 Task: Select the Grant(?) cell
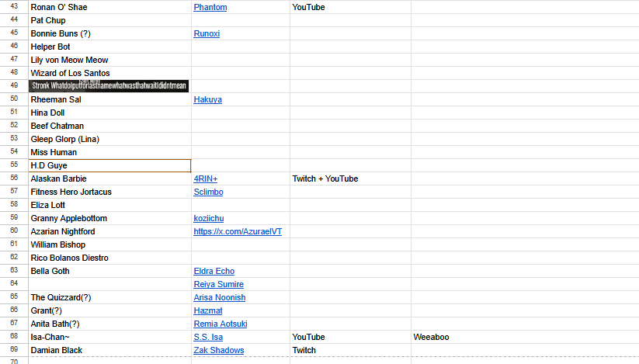[x=109, y=310]
